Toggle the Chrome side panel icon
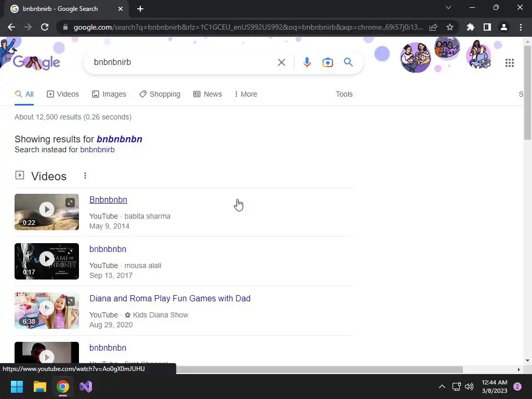 487,27
